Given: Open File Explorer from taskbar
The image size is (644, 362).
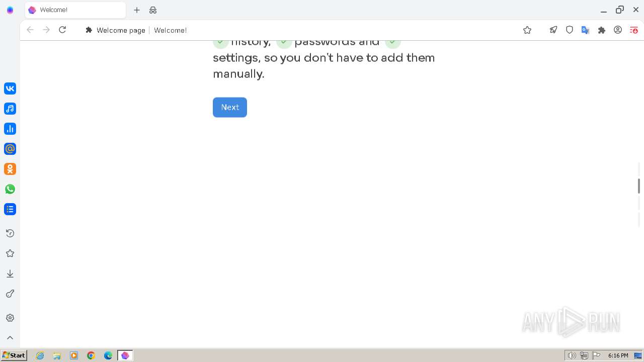Looking at the screenshot, I should (x=57, y=355).
